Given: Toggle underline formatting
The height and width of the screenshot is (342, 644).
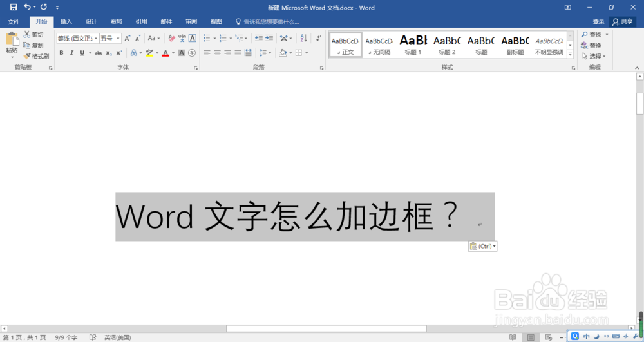Looking at the screenshot, I should click(x=82, y=53).
